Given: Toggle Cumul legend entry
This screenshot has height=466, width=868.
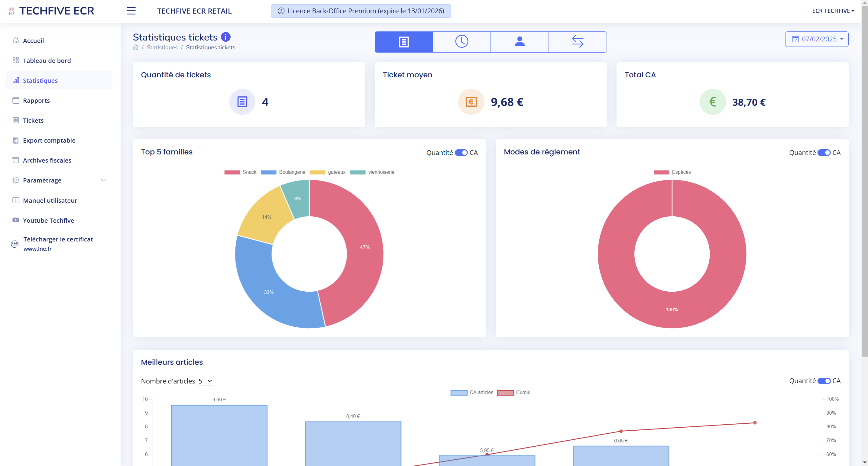Looking at the screenshot, I should (x=513, y=393).
